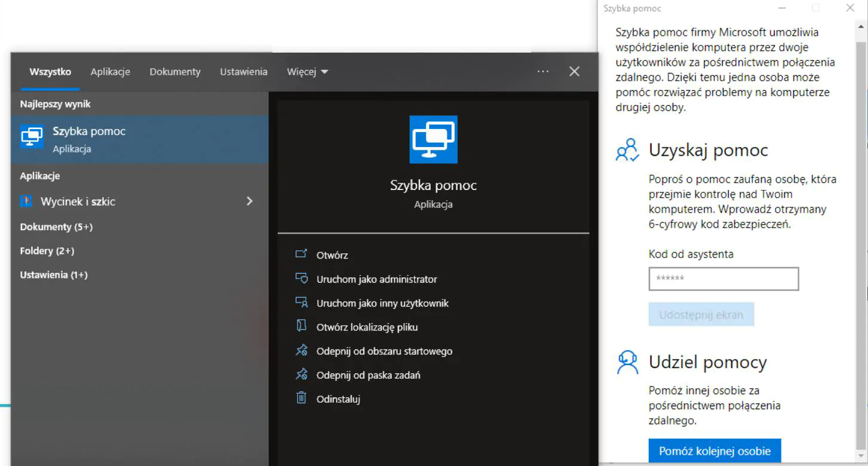Click the Najlepszy wynik heading

(56, 104)
